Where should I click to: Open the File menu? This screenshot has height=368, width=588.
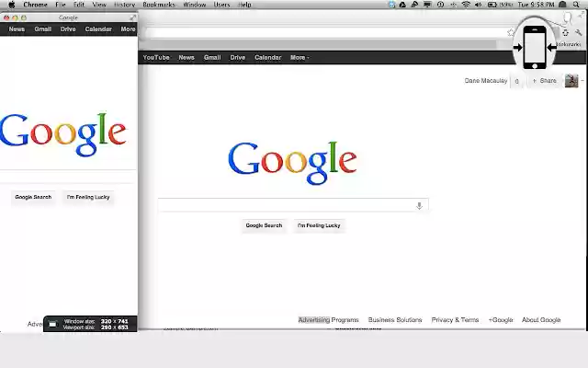coord(61,5)
